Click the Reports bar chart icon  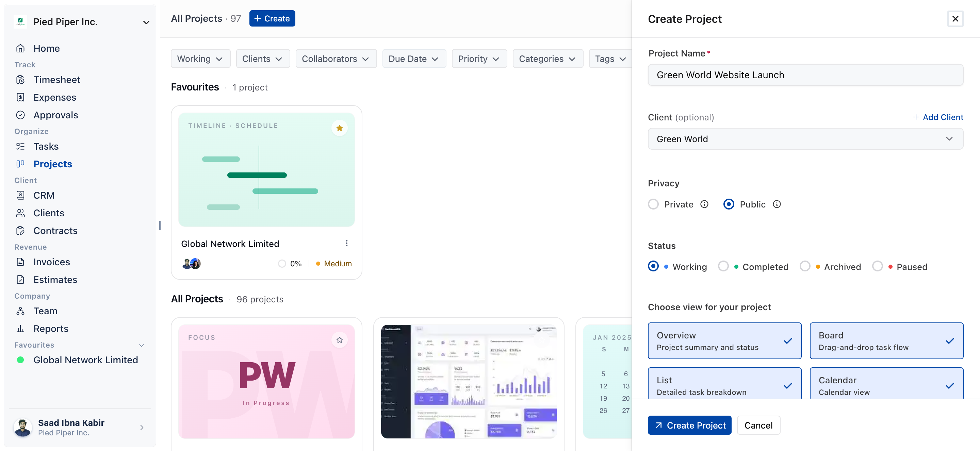(x=20, y=329)
